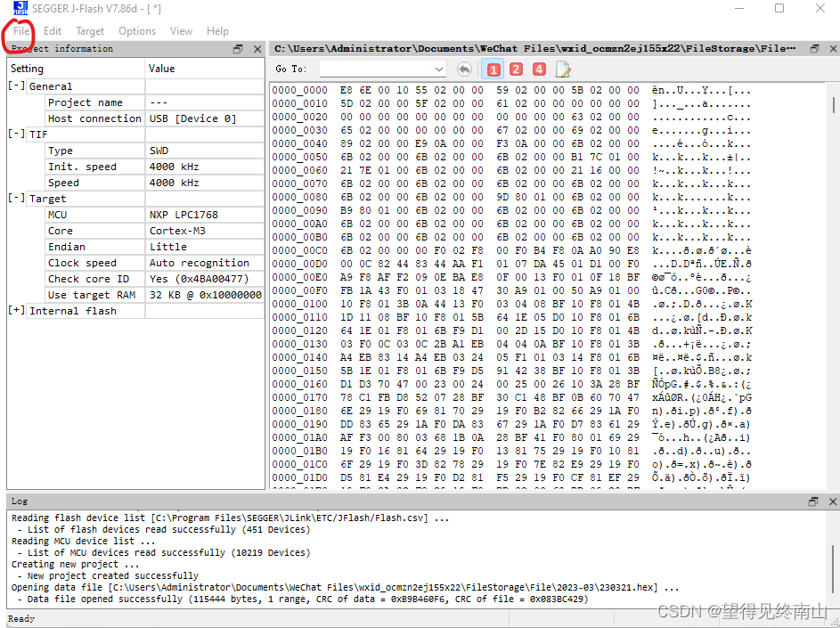This screenshot has width=840, height=628.
Task: Select the Little endian value
Action: 168,247
